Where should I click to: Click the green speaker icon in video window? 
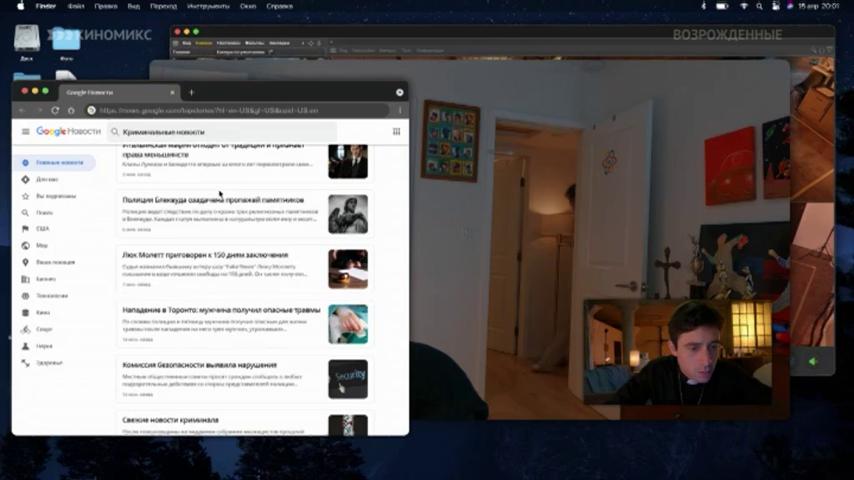(813, 362)
